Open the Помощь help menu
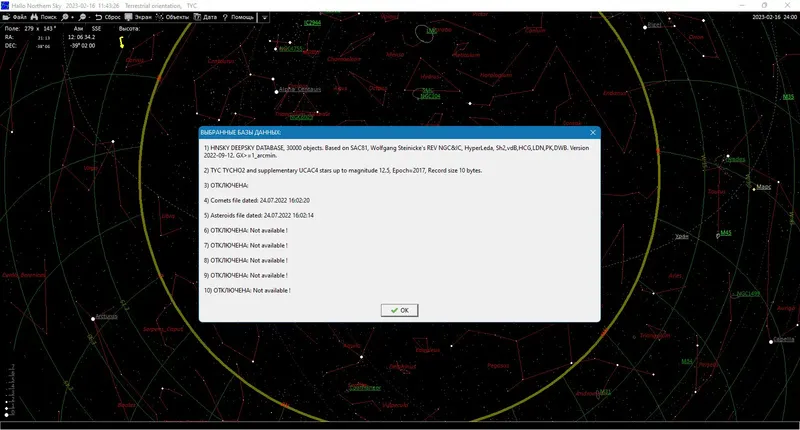This screenshot has width=800, height=430. (238, 17)
